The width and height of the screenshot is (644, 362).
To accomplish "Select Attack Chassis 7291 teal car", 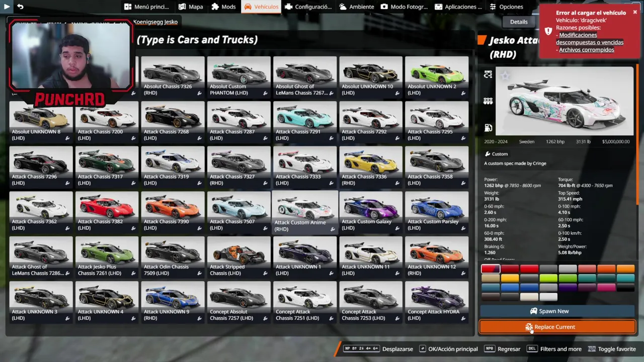I will [x=304, y=122].
